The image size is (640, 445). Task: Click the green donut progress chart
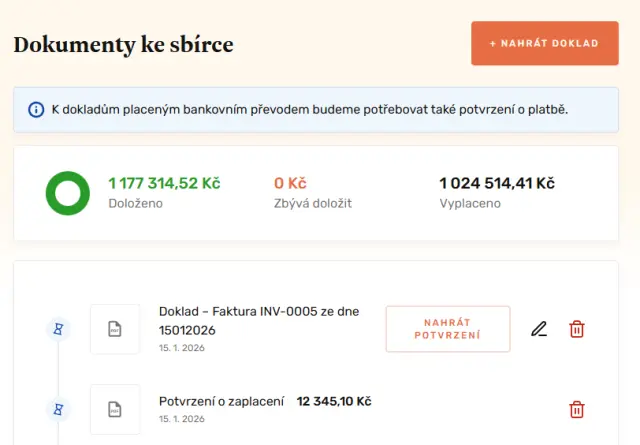(x=68, y=193)
